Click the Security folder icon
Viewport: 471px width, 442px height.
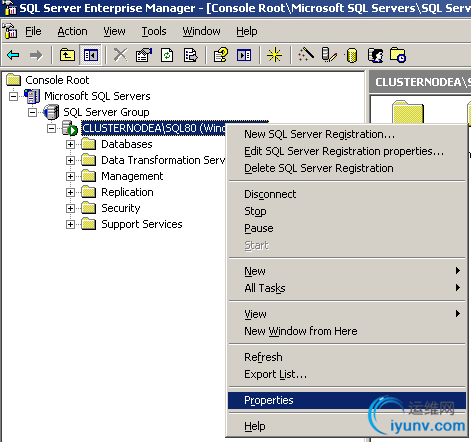pos(89,208)
